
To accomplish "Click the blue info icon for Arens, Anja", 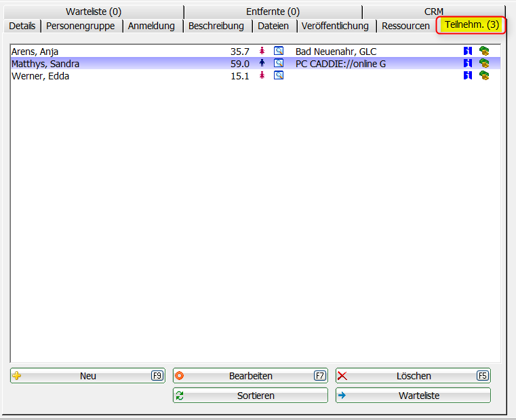I will point(467,51).
